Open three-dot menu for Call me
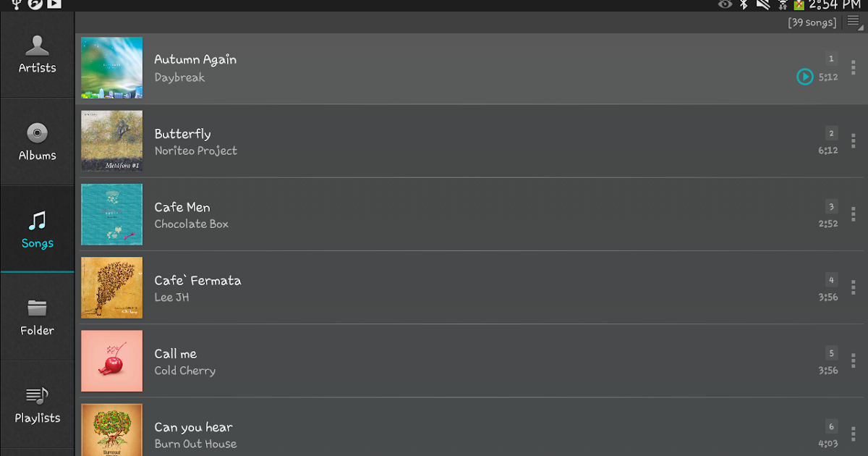 point(854,360)
